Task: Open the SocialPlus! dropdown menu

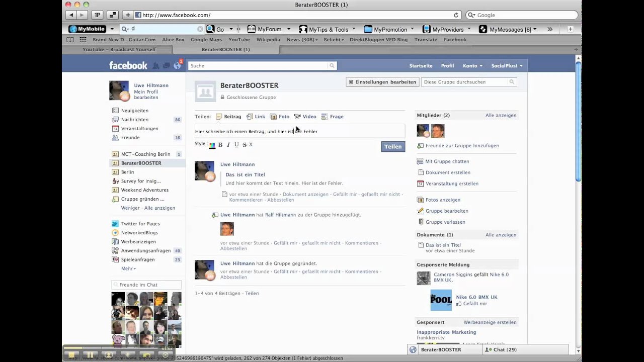Action: click(507, 66)
